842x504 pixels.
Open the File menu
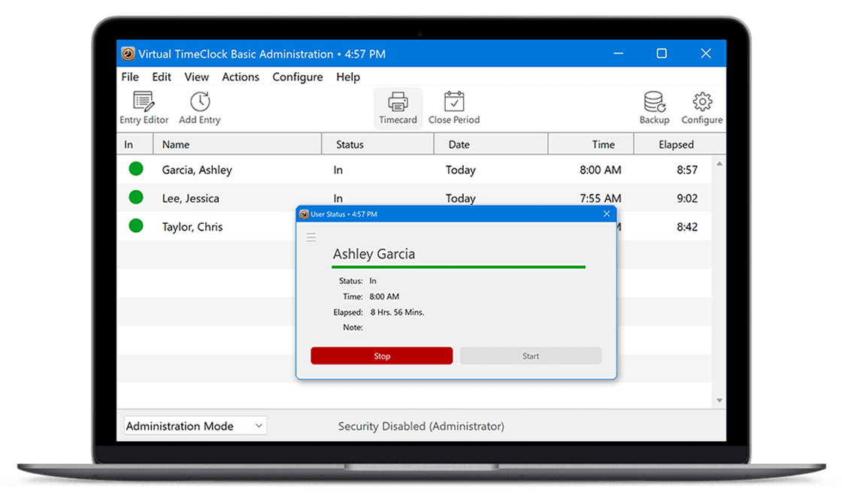click(130, 77)
